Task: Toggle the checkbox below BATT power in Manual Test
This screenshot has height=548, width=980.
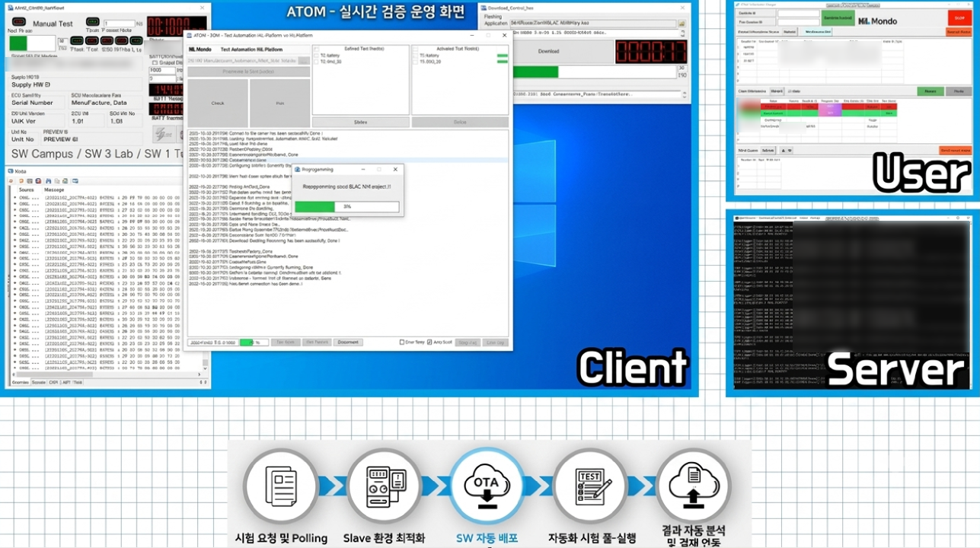Action: [155, 62]
